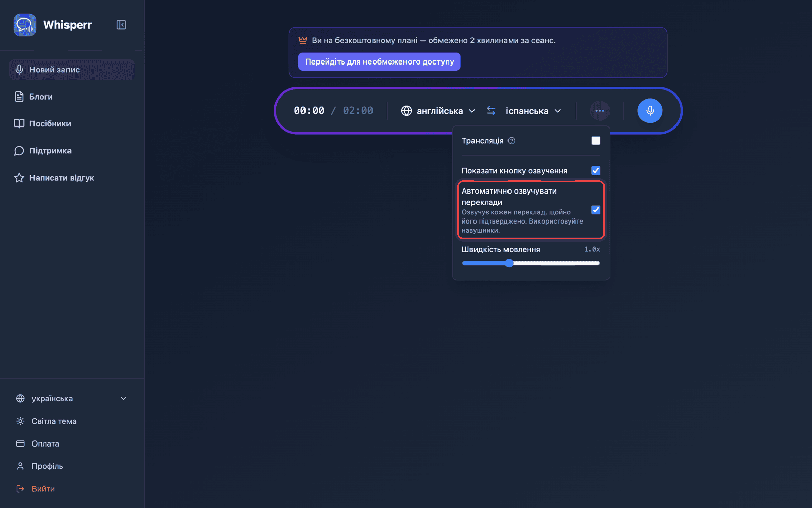Open the three-dots options menu
The width and height of the screenshot is (812, 508).
600,111
